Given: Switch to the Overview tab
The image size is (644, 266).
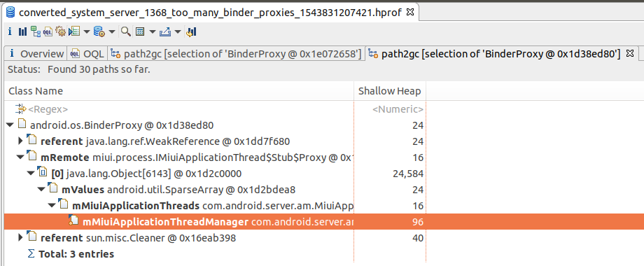Looking at the screenshot, I should pos(36,54).
